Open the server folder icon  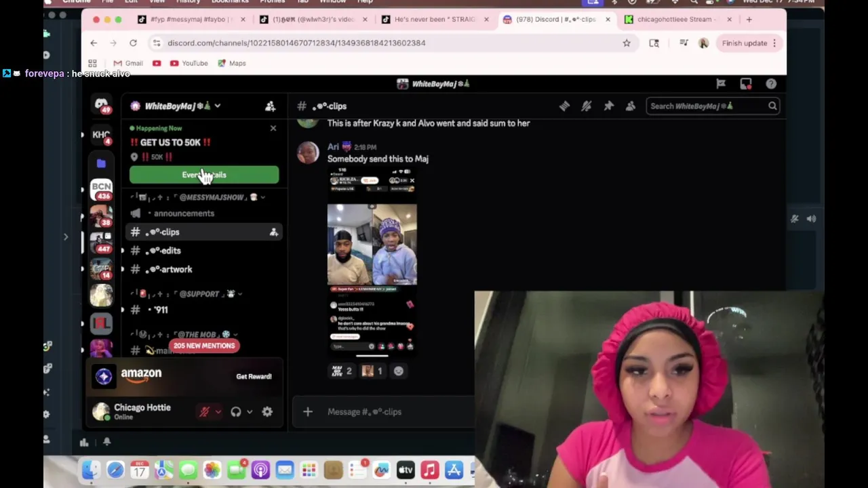(101, 163)
